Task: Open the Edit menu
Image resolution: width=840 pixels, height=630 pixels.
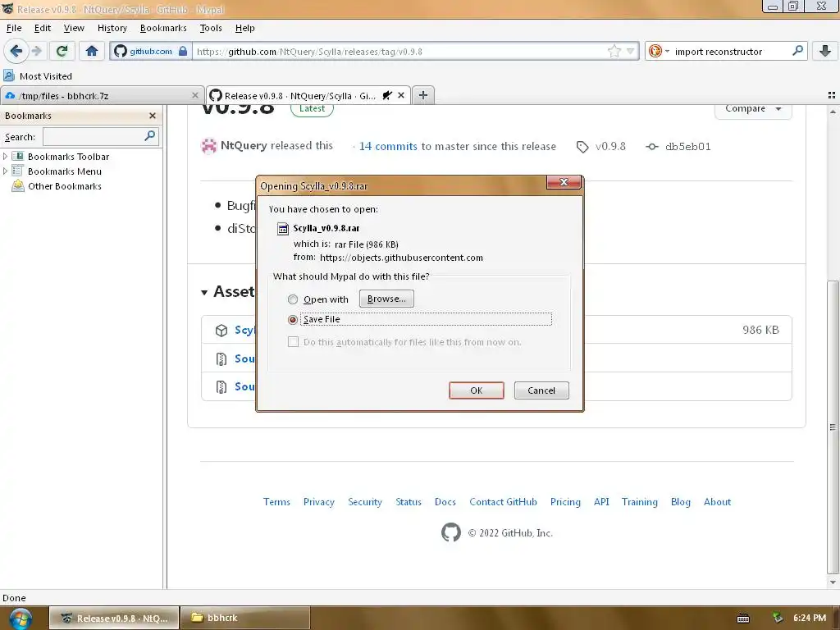Action: [x=43, y=28]
